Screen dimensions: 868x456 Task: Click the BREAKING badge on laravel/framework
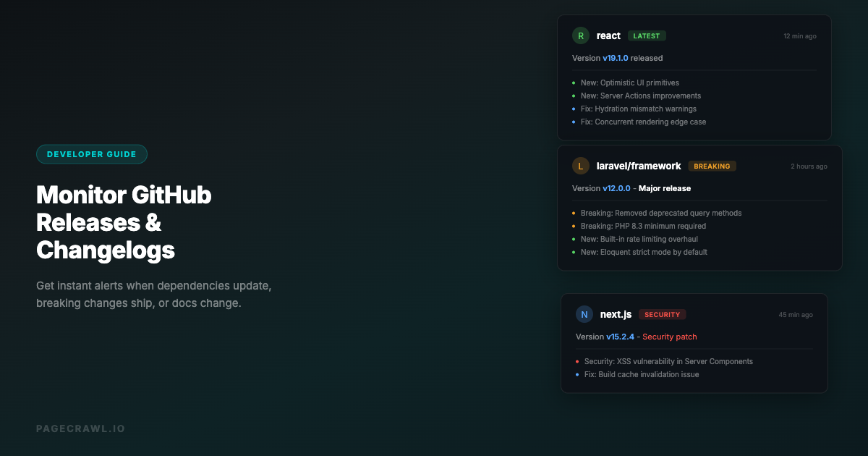[712, 166]
